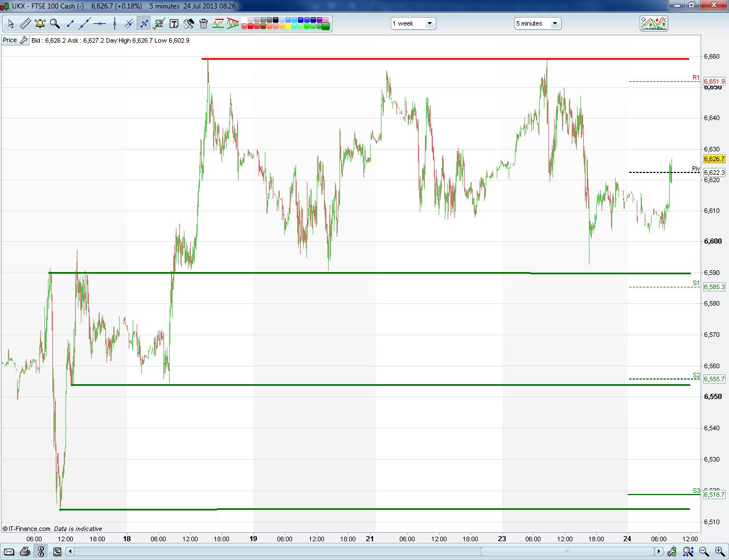The width and height of the screenshot is (729, 560).
Task: Click the trash can delete icon
Action: point(203,23)
